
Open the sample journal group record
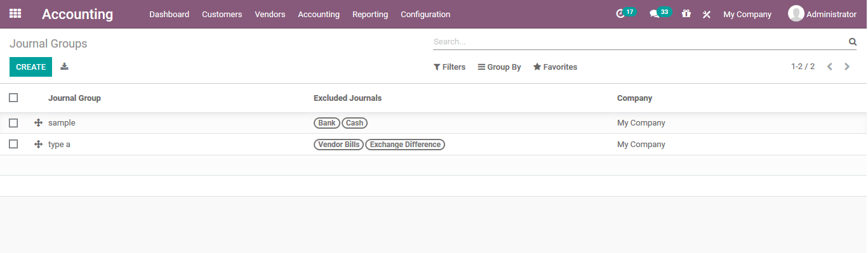(x=62, y=123)
